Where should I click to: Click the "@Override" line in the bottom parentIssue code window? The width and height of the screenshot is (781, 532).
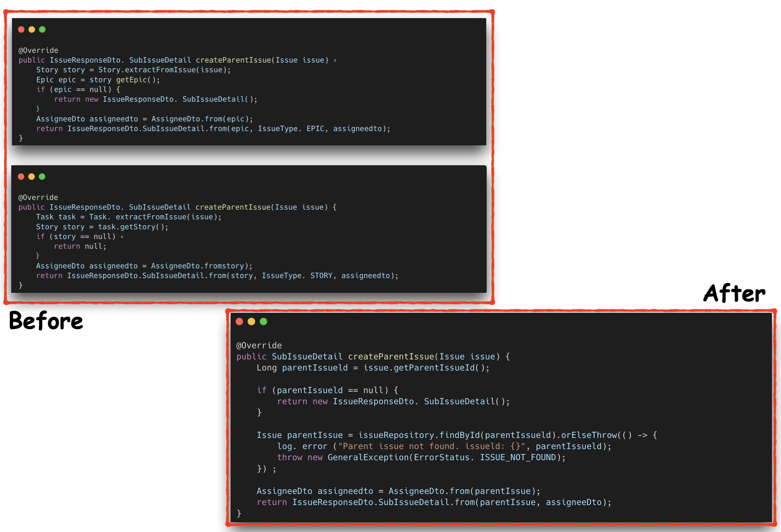tap(259, 345)
